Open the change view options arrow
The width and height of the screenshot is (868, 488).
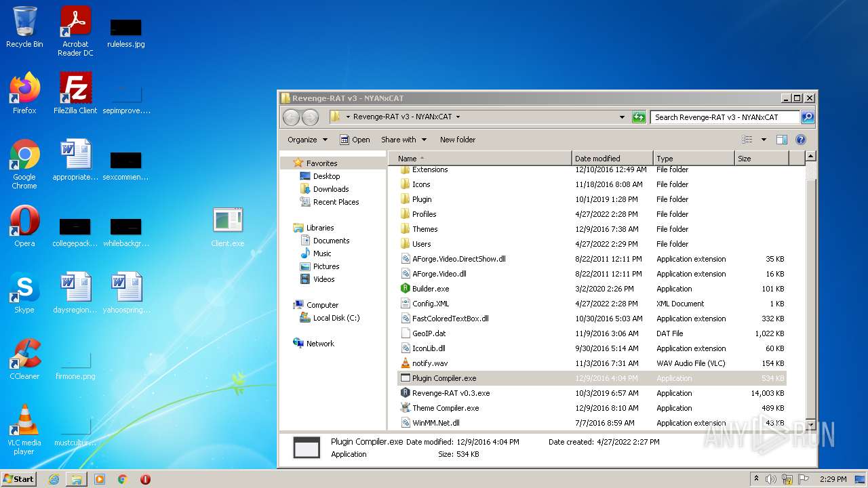(764, 140)
